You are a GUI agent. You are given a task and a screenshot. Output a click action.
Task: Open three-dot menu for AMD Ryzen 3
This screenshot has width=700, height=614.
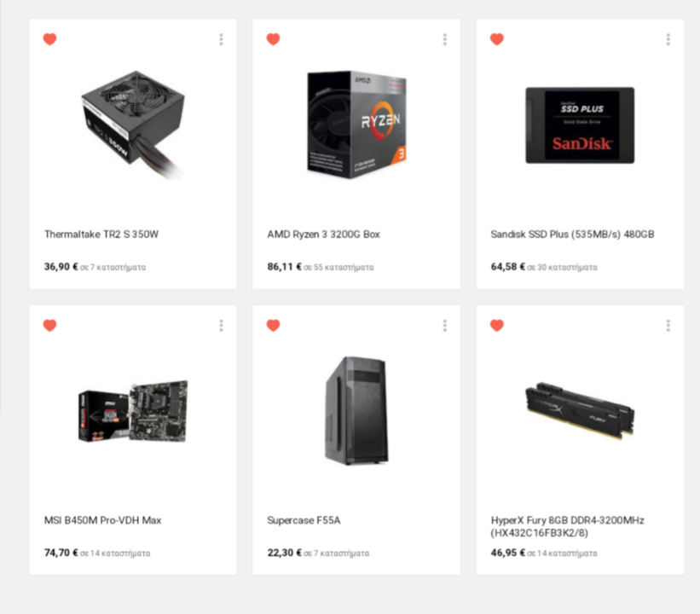pos(445,39)
